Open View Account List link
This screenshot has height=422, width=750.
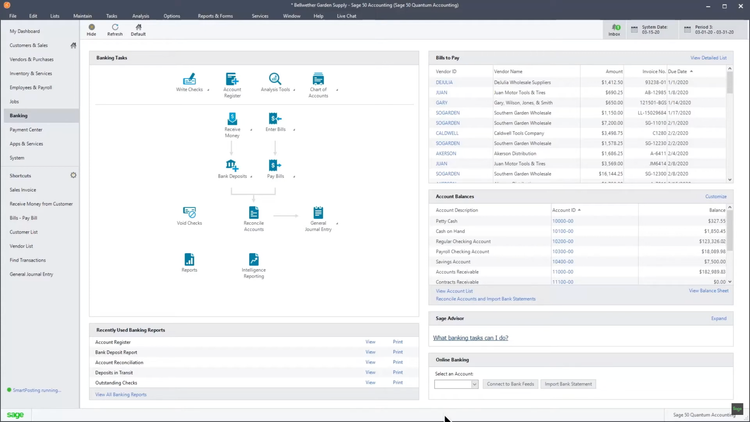(x=454, y=291)
